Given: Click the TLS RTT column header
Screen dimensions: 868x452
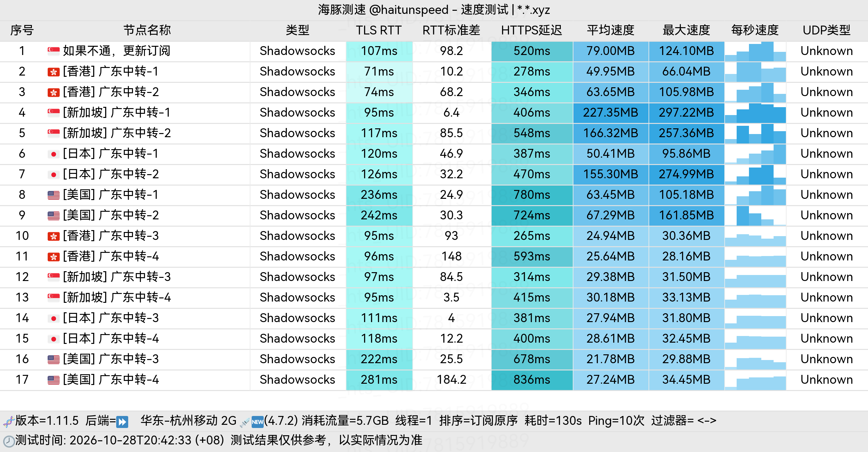Looking at the screenshot, I should pos(379,30).
